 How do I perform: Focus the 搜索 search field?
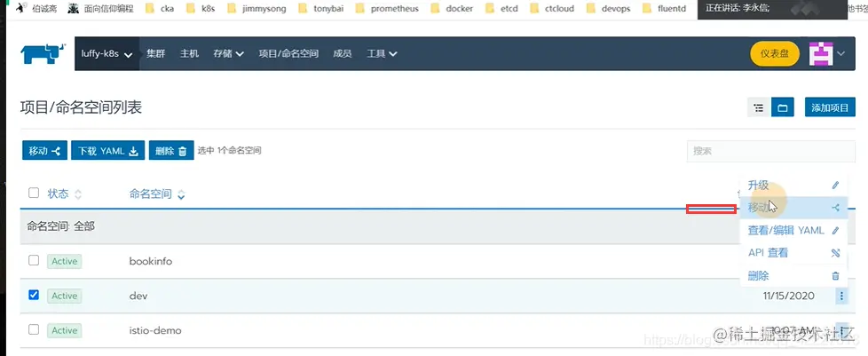[x=771, y=151]
